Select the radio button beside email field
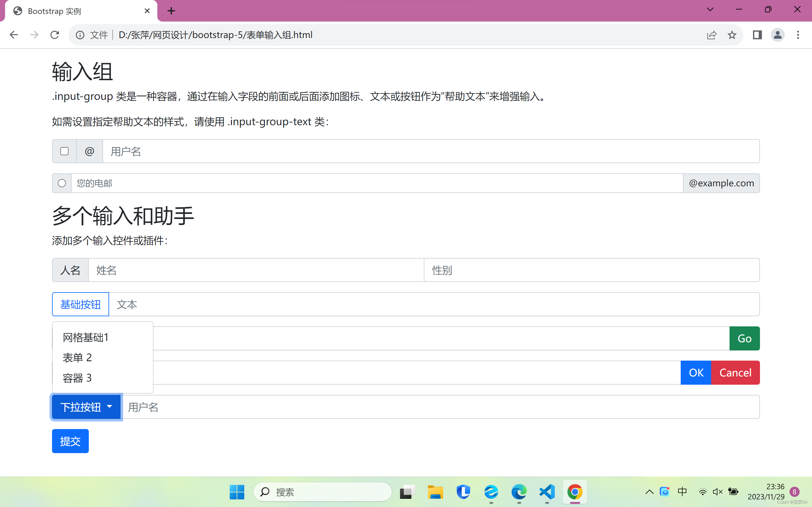812x507 pixels. click(62, 183)
